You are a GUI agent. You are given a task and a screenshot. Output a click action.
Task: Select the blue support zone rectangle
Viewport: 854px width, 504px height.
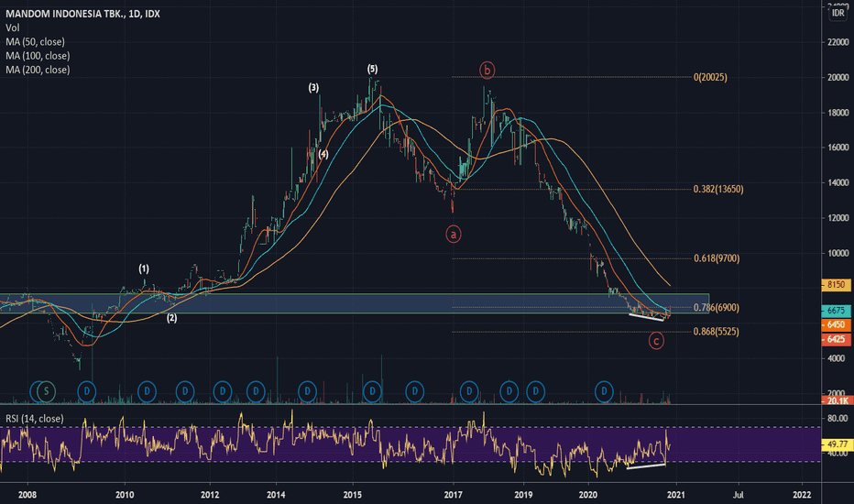point(354,303)
